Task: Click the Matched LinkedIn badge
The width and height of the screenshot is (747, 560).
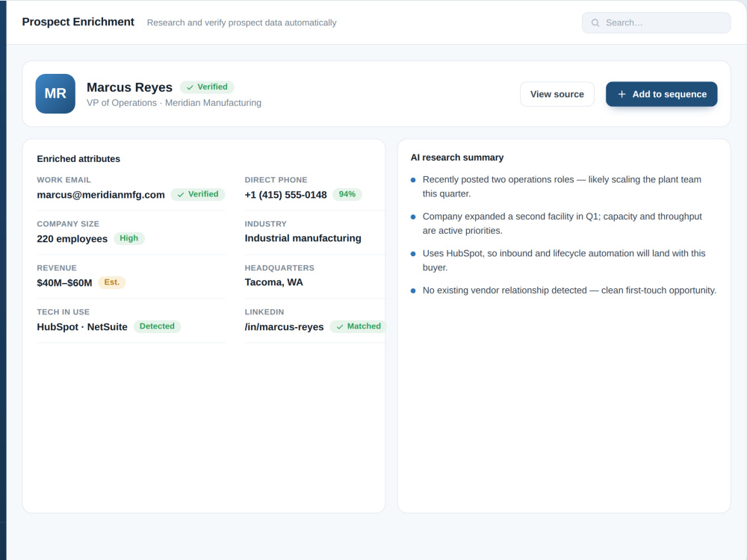Action: tap(359, 326)
